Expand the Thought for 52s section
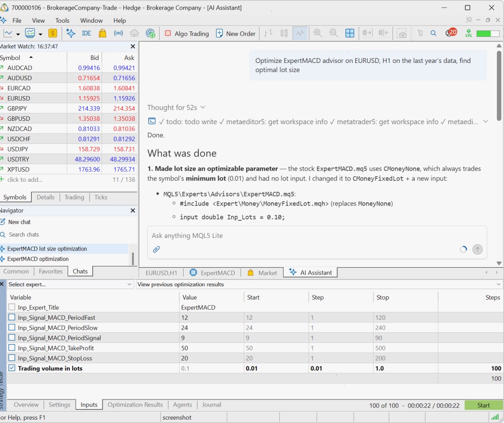The width and height of the screenshot is (504, 423). click(x=176, y=107)
